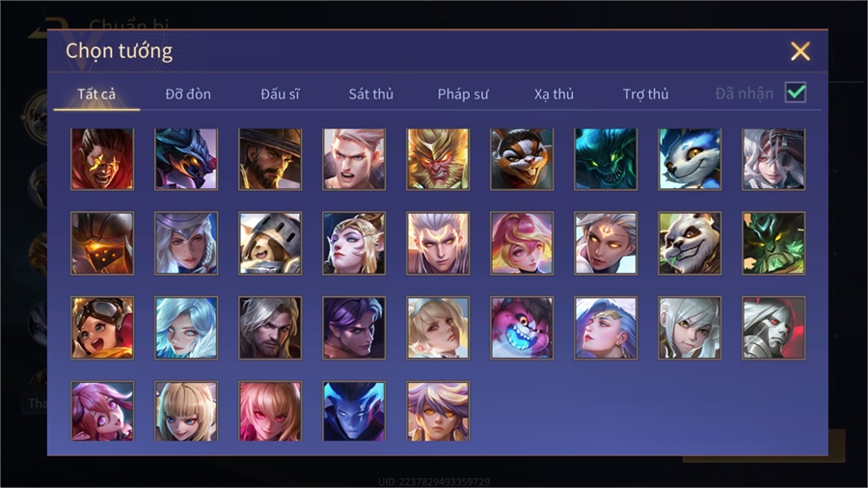Uncheck the Đã nhận checkbox

click(x=796, y=93)
